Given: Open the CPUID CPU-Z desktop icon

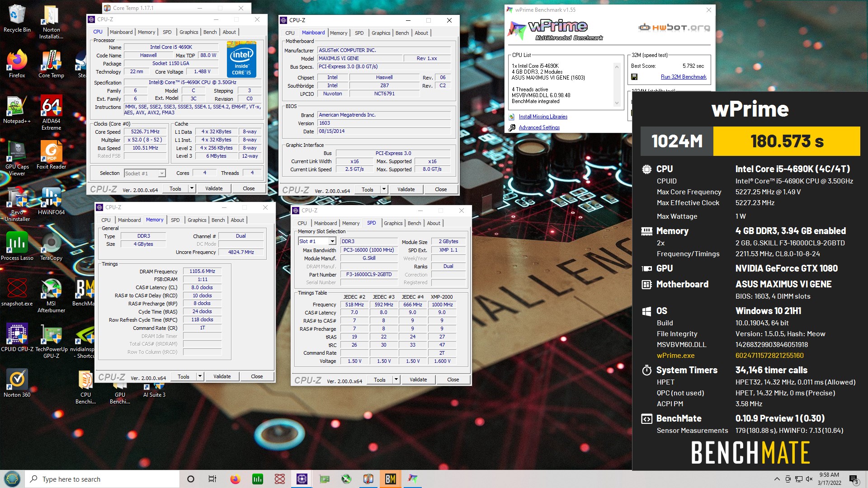Looking at the screenshot, I should point(17,338).
